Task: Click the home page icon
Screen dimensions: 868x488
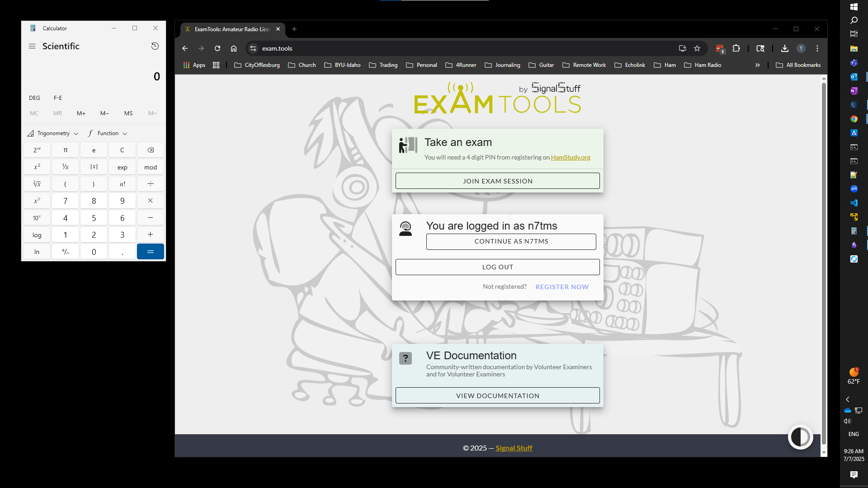Action: [234, 48]
